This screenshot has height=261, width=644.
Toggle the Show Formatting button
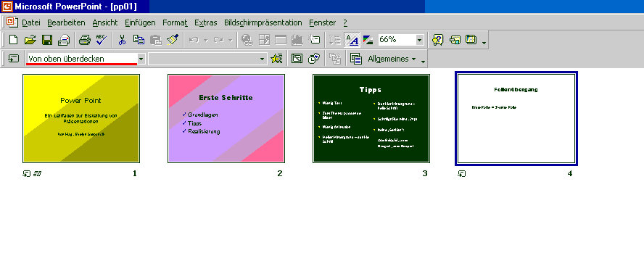pos(352,40)
